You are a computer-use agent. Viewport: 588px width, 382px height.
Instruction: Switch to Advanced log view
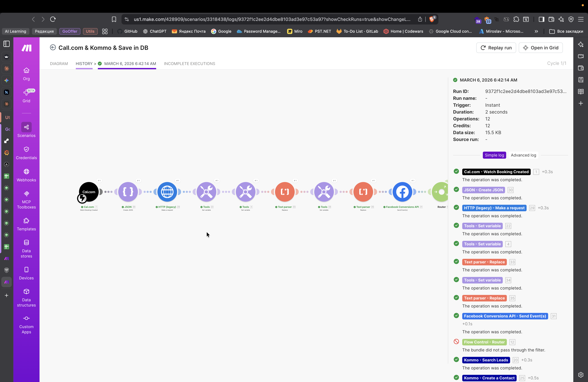pyautogui.click(x=523, y=155)
